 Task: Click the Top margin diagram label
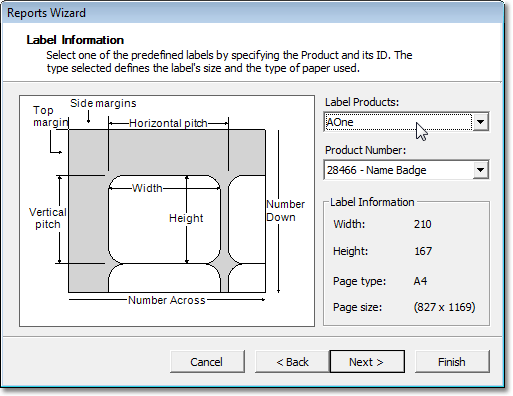[x=50, y=116]
